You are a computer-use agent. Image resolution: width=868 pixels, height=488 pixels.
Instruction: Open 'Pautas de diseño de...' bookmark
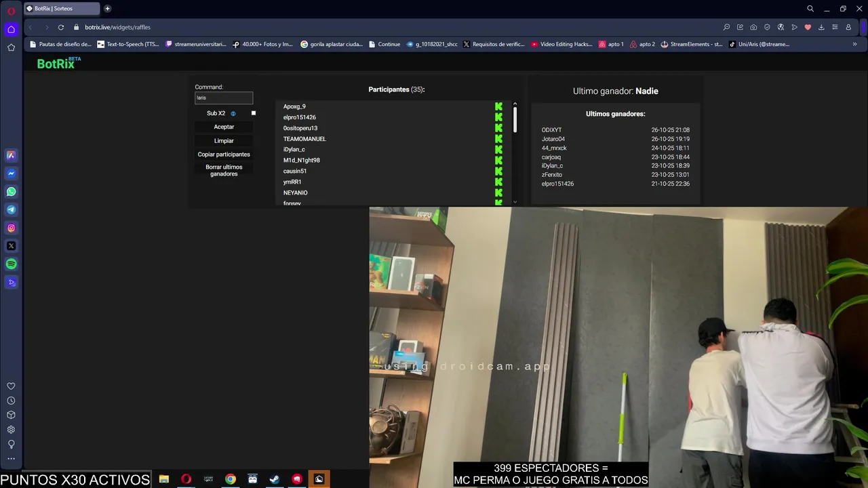coord(59,44)
